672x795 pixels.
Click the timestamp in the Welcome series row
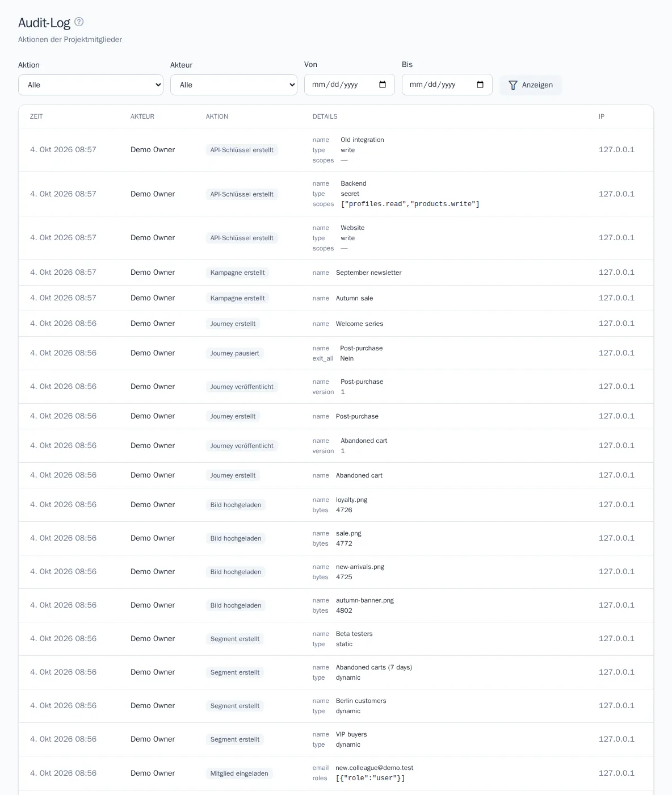(63, 323)
